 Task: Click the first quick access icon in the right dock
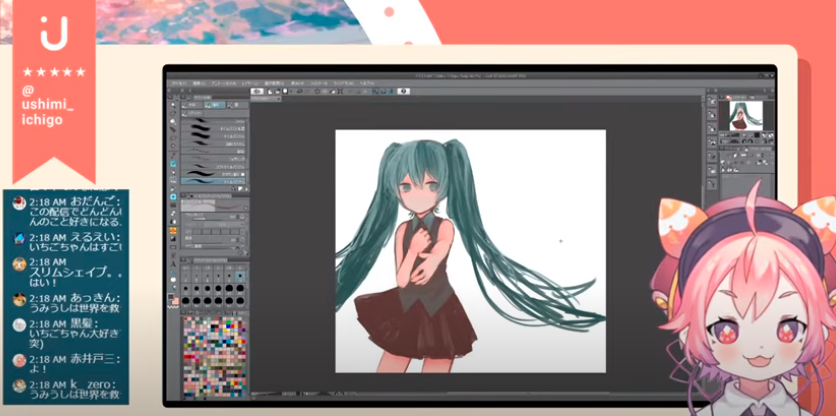pos(712,101)
